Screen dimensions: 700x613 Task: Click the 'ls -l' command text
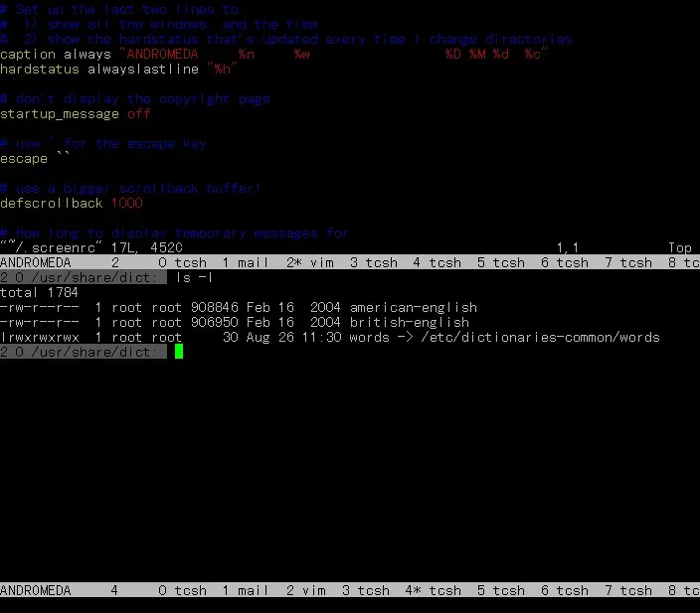tap(194, 277)
